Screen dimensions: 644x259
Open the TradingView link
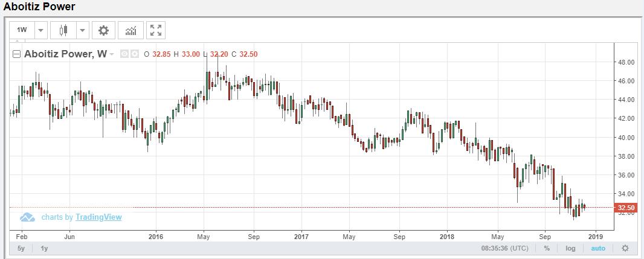click(x=98, y=217)
